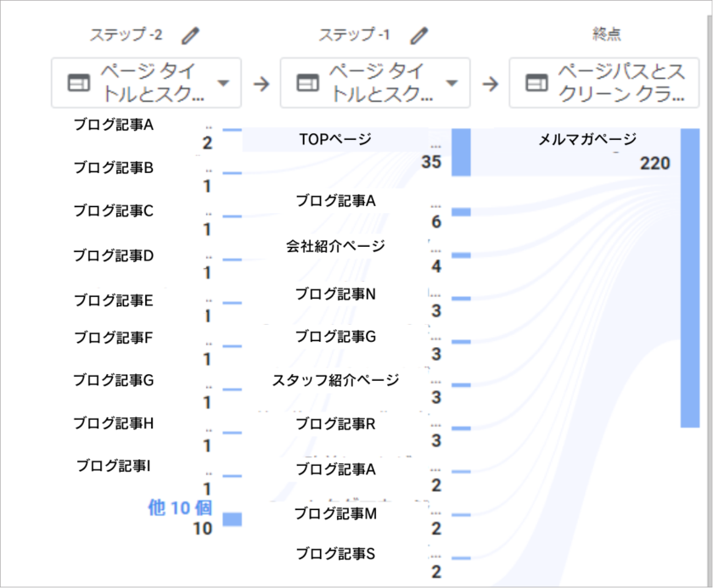713x588 pixels.
Task: Select the ブログ記事H node
Action: coord(113,423)
